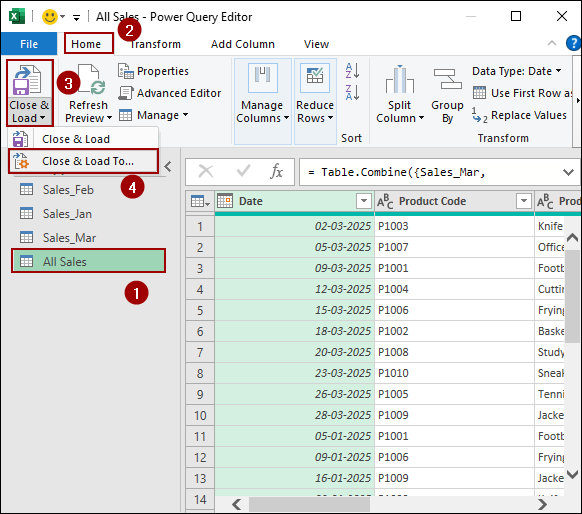Click the Excel app icon in title bar
This screenshot has width=582, height=514.
(17, 17)
